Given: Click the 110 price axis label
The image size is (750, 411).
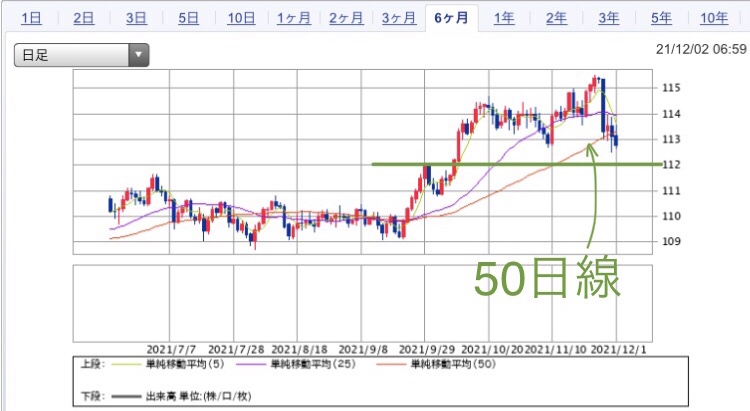Looking at the screenshot, I should point(671,216).
